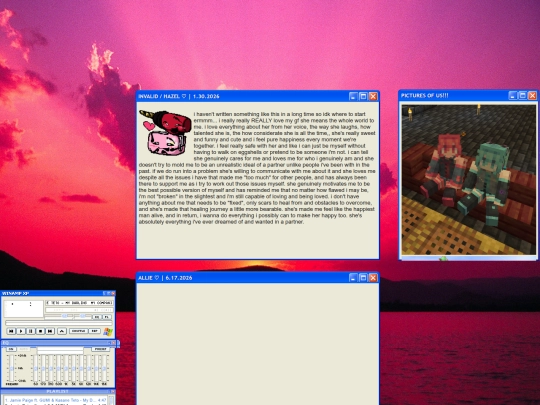Click the Winamp play button
Viewport: 540px width, 405px height.
click(21, 331)
